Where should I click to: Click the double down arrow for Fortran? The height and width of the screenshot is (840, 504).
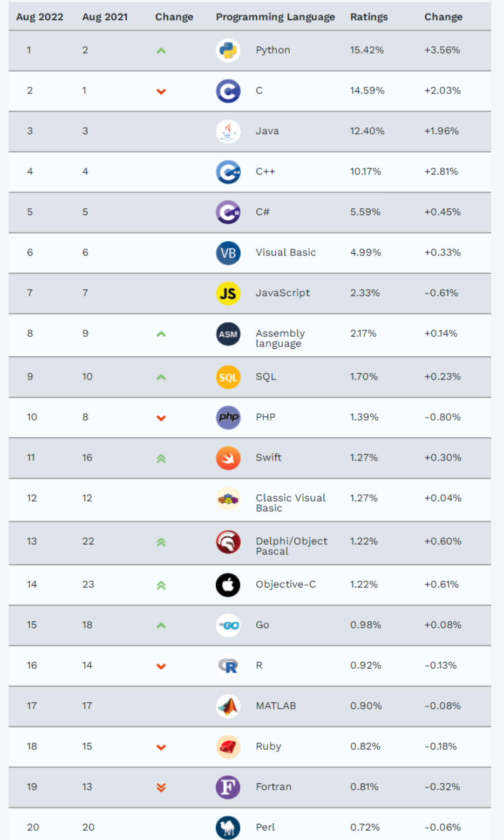(x=161, y=788)
